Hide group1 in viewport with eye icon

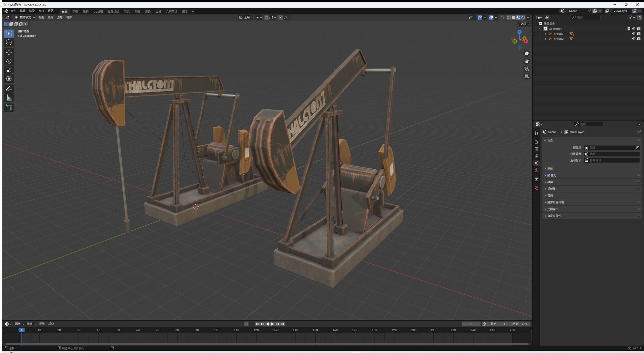tap(634, 34)
